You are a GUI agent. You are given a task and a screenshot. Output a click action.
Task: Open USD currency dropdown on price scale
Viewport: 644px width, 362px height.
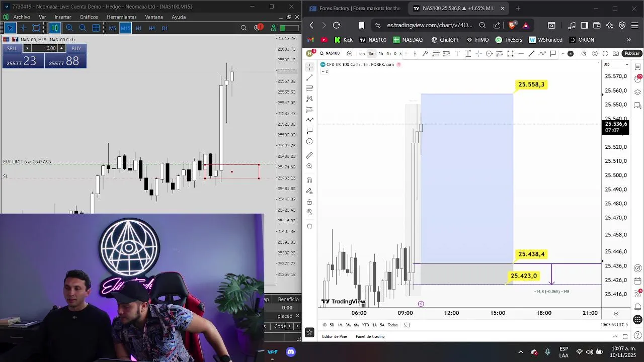tap(616, 64)
